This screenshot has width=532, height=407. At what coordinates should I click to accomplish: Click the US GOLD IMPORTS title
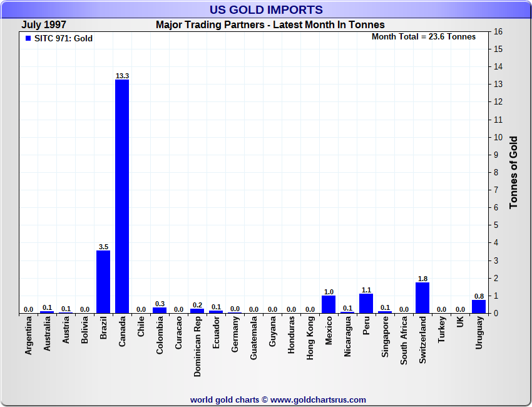click(266, 10)
